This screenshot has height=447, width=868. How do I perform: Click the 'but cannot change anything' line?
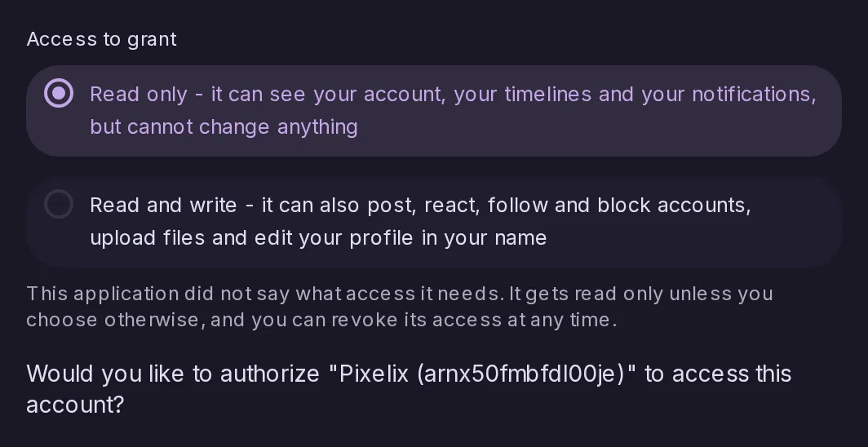tap(224, 127)
